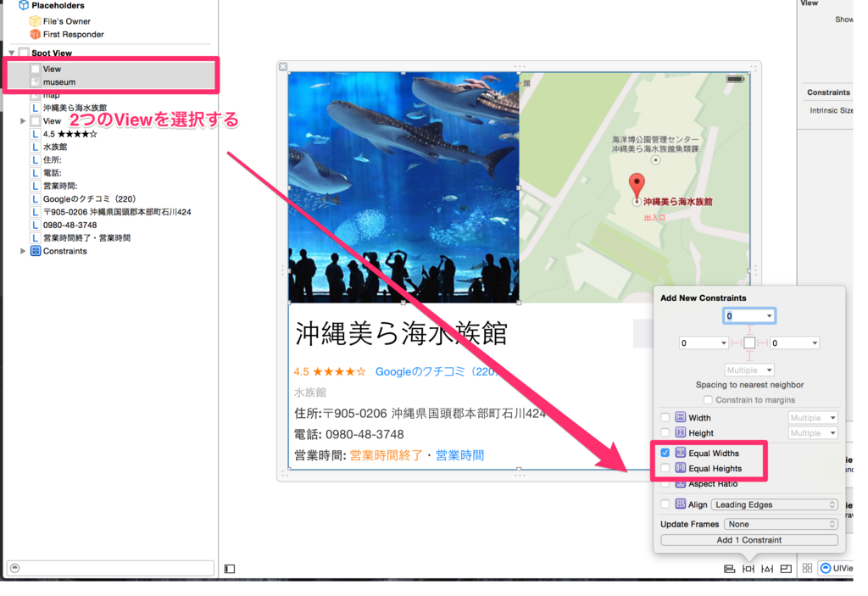The width and height of the screenshot is (868, 596).
Task: Click the 電話: 0980-48-3748 text in canvas
Action: (348, 434)
